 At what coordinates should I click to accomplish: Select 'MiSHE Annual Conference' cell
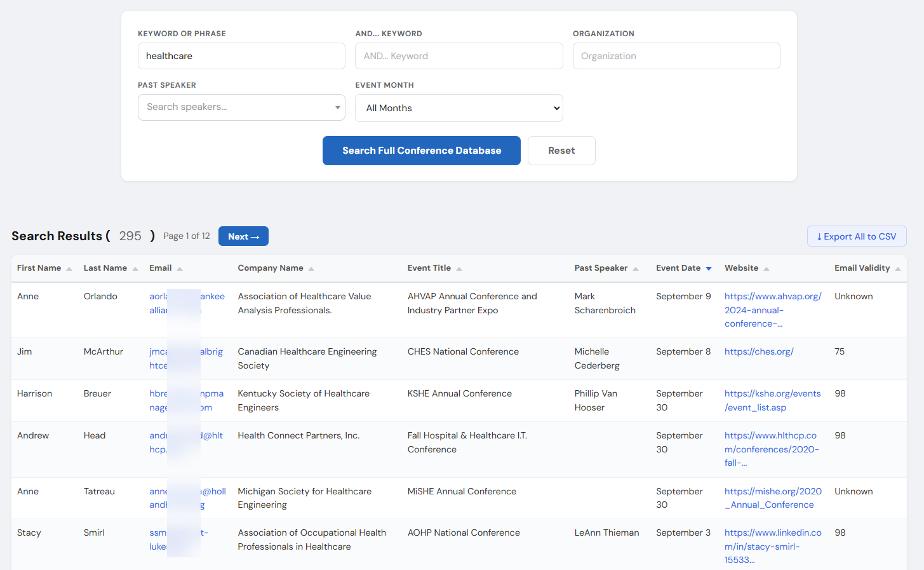[x=462, y=491]
